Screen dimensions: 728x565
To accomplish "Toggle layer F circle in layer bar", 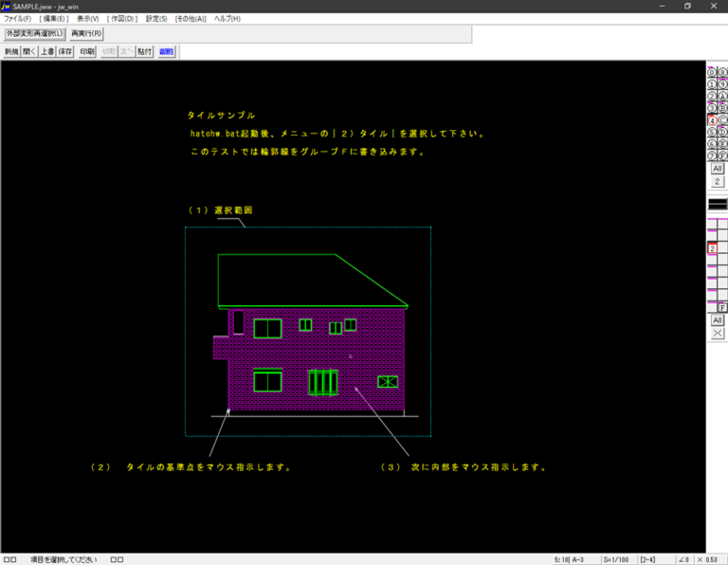I will click(722, 155).
